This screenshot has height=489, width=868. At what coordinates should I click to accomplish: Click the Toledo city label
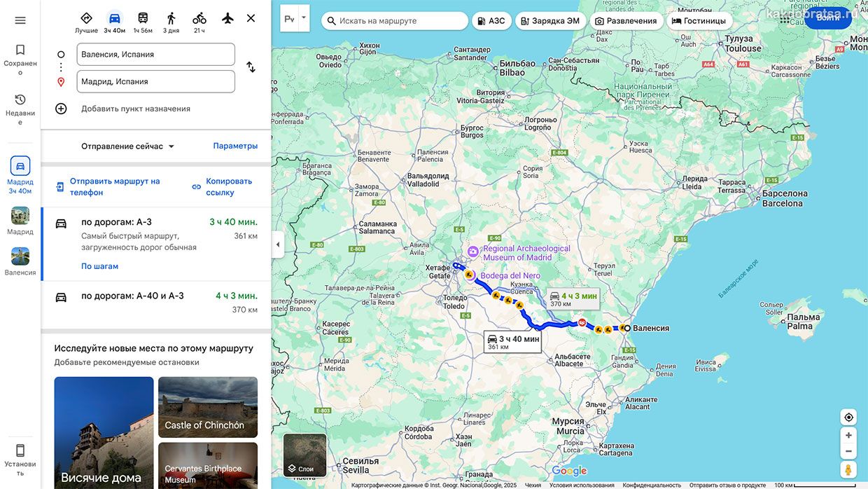pos(454,302)
